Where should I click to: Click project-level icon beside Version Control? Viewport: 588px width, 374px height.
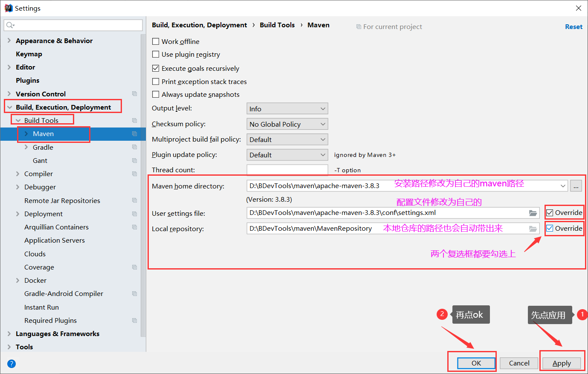click(x=135, y=94)
